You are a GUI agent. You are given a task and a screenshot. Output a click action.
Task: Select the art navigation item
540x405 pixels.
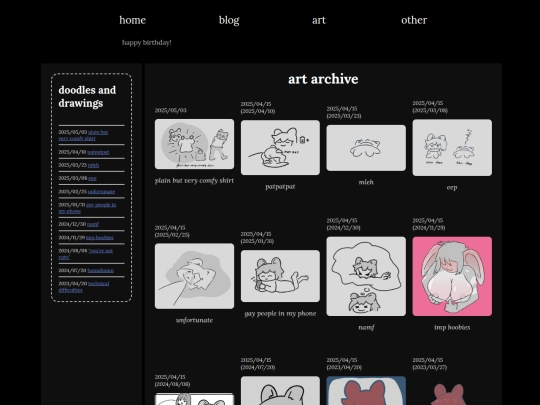click(x=319, y=20)
